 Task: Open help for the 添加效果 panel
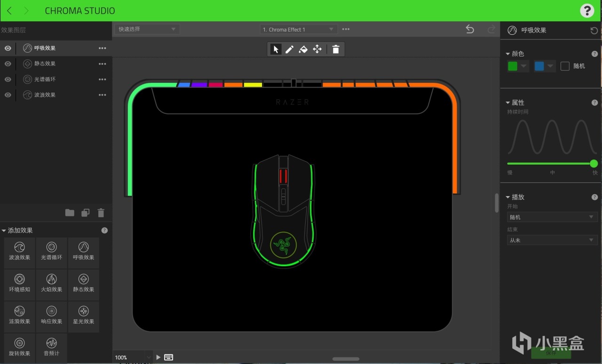[104, 230]
